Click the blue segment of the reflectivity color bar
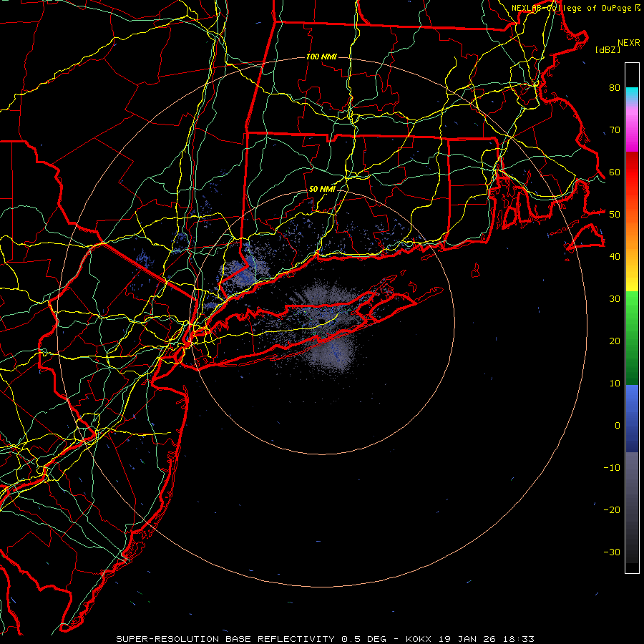The height and width of the screenshot is (644, 644). (632, 419)
